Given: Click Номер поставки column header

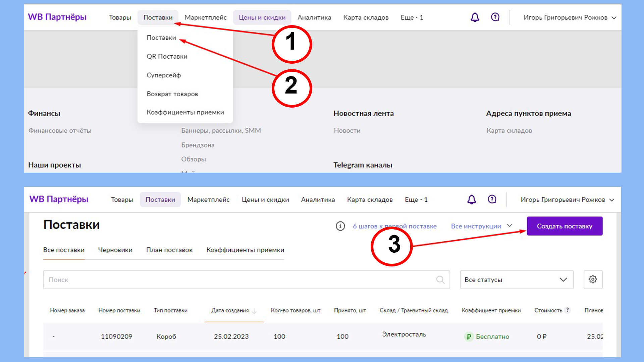Looking at the screenshot, I should (119, 310).
